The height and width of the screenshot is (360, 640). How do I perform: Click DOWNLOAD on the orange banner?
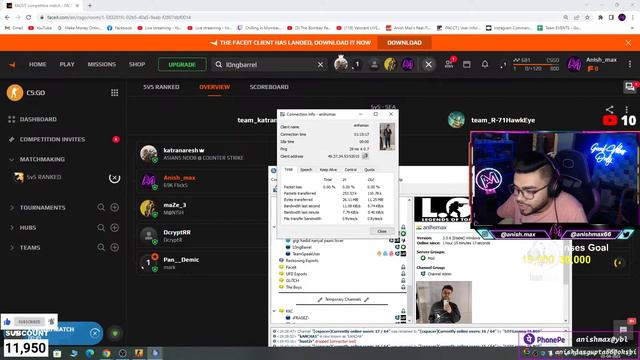click(x=404, y=42)
